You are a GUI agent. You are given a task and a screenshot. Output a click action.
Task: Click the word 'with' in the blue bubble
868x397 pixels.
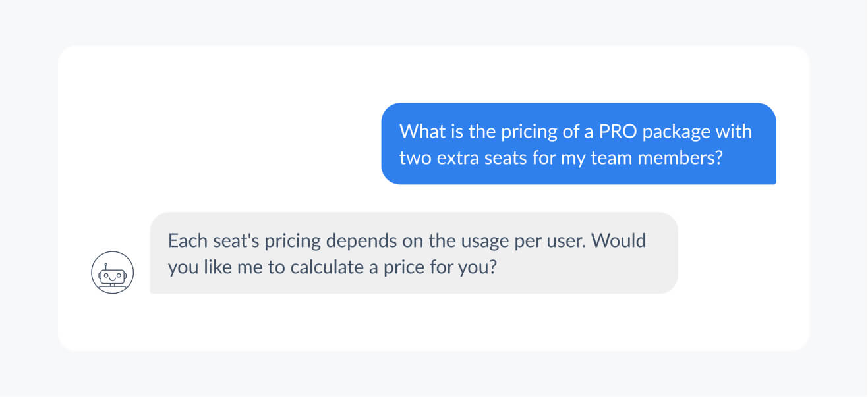pyautogui.click(x=736, y=131)
